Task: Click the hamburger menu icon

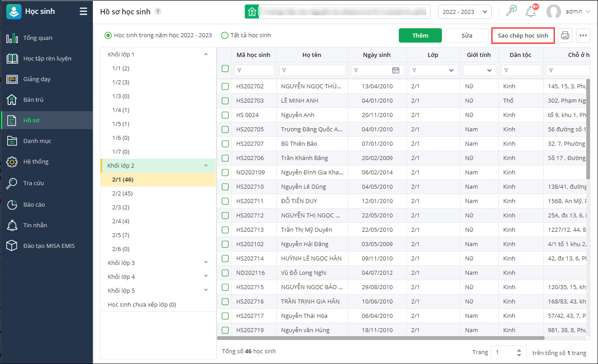Action: (83, 12)
